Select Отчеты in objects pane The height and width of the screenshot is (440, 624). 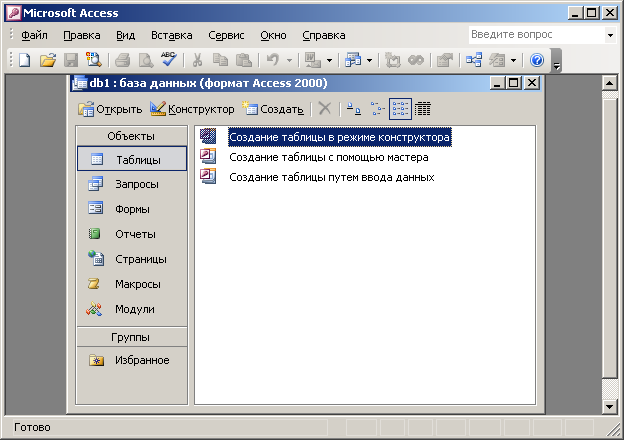point(132,234)
